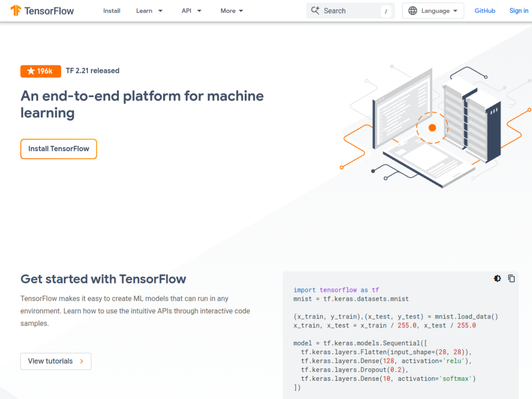Image resolution: width=532 pixels, height=399 pixels.
Task: Click the 'Get started with TensorFlow' heading
Action: click(103, 279)
